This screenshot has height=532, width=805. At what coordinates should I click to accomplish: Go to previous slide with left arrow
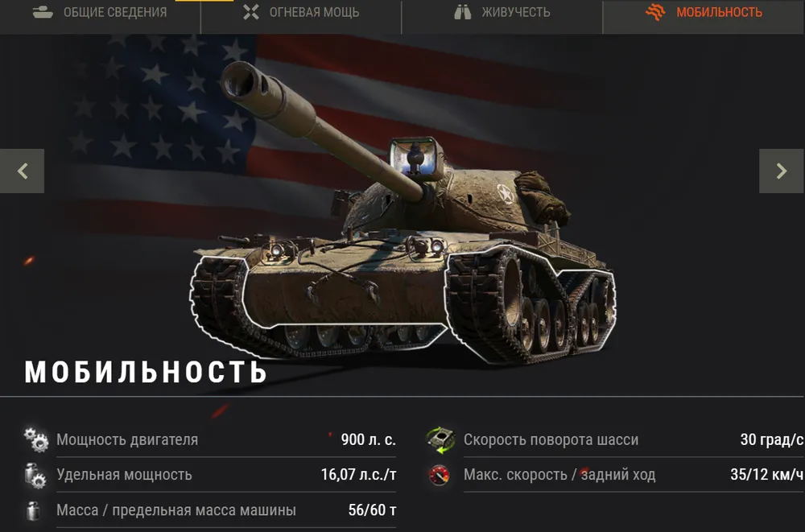22,171
